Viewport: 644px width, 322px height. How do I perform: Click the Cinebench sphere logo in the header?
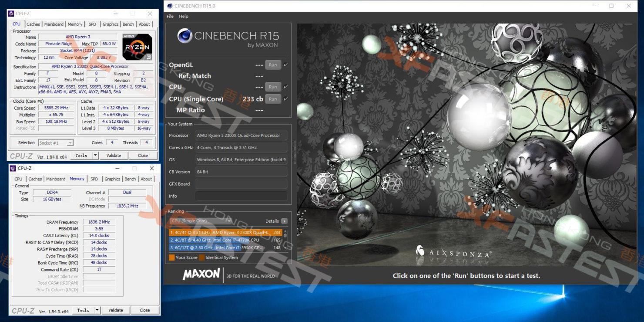point(185,36)
